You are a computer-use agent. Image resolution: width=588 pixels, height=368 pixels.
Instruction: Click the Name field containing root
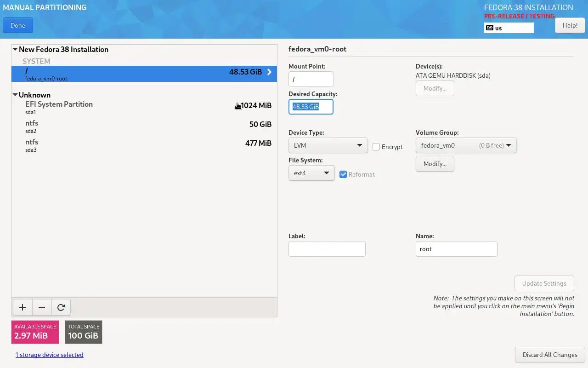tap(457, 249)
